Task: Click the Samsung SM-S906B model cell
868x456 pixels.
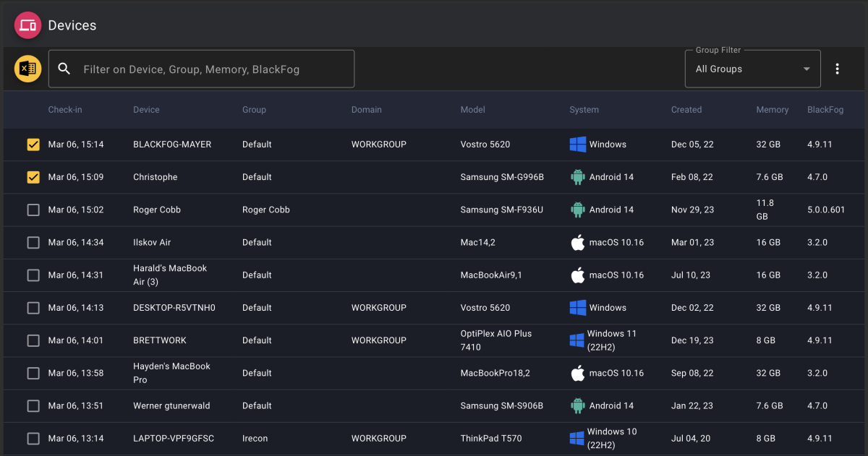Action: coord(502,405)
